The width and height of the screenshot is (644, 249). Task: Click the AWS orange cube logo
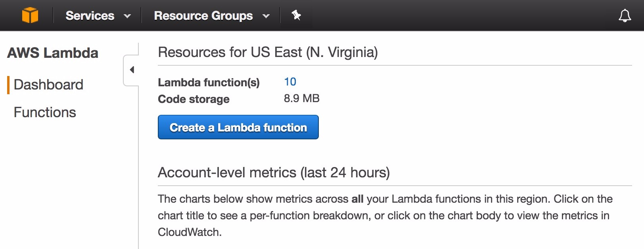click(x=30, y=15)
